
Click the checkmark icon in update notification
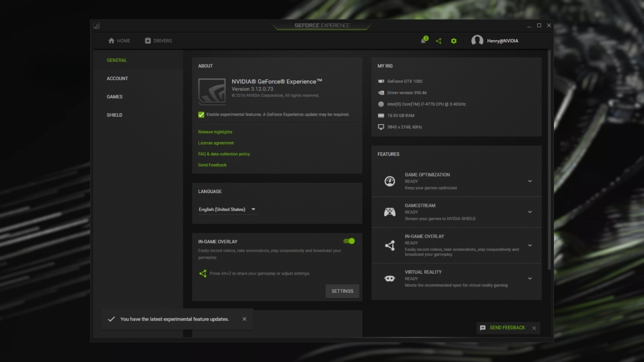[111, 319]
